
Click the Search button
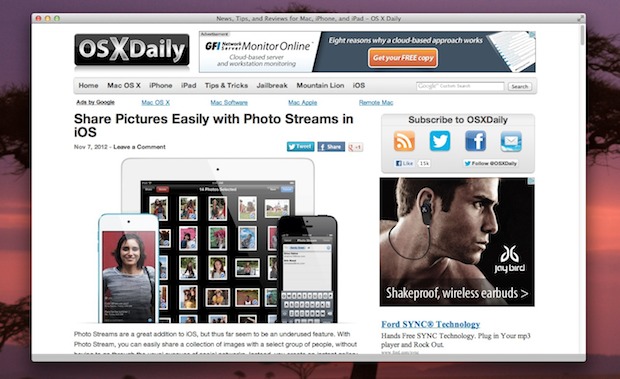point(520,86)
